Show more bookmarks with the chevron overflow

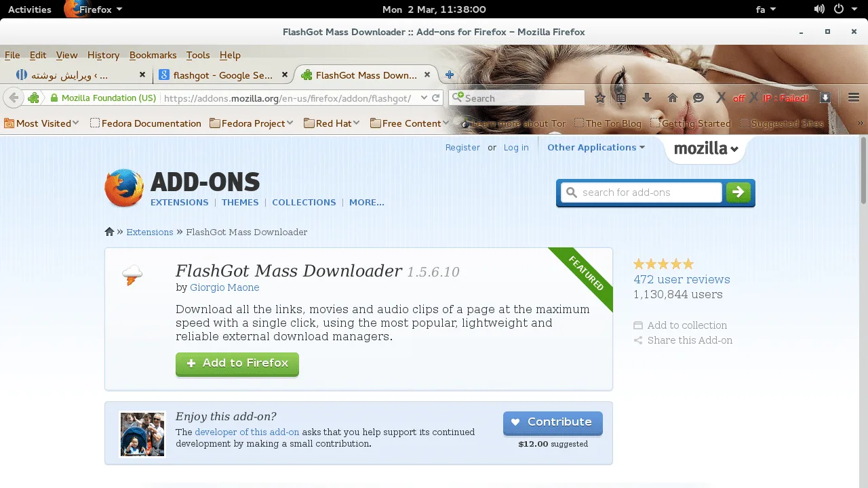[861, 123]
